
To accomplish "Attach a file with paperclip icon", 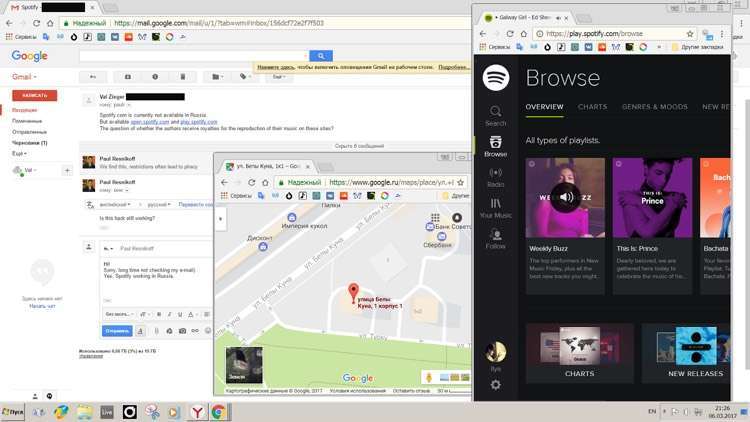I will (156, 331).
